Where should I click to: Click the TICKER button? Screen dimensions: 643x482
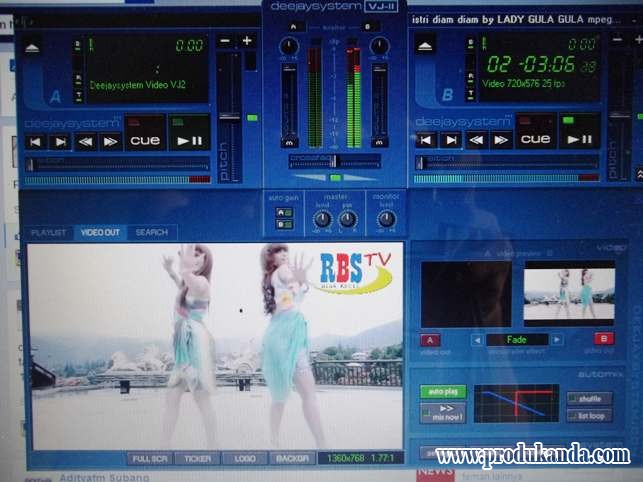(197, 458)
